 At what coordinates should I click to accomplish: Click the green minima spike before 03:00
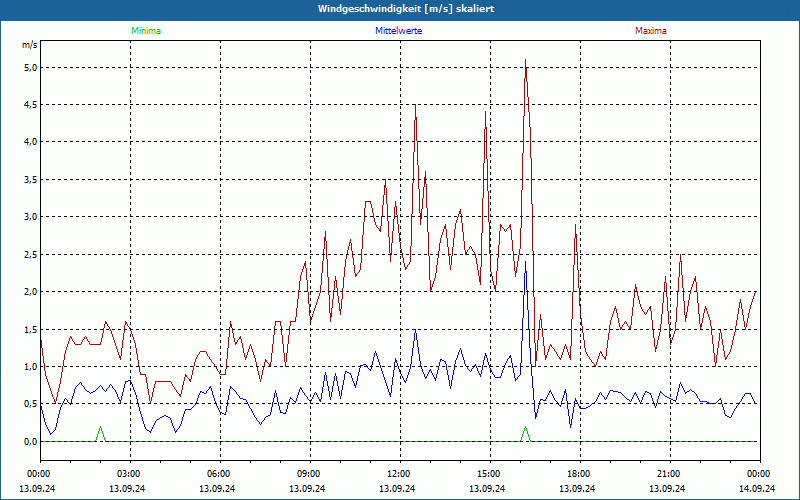101,434
